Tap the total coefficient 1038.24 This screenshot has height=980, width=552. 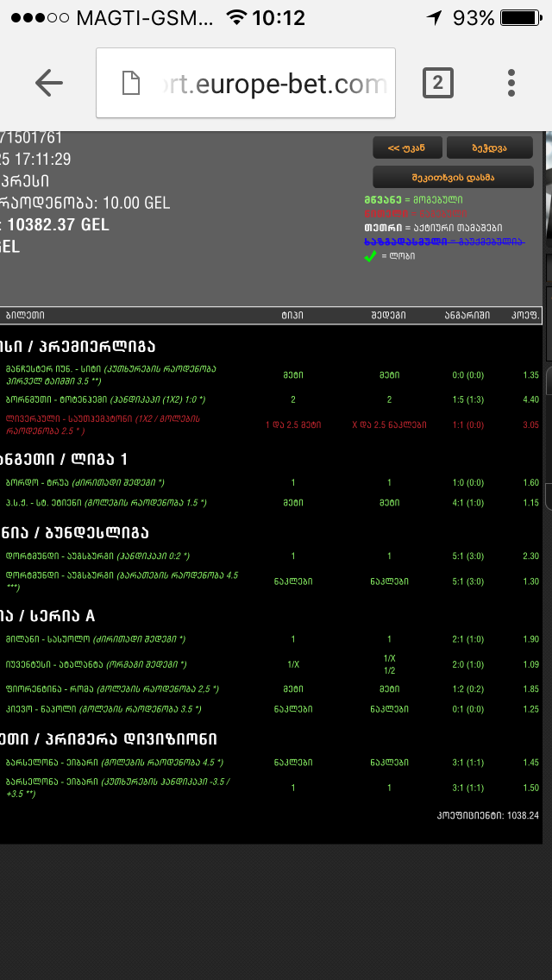click(524, 815)
